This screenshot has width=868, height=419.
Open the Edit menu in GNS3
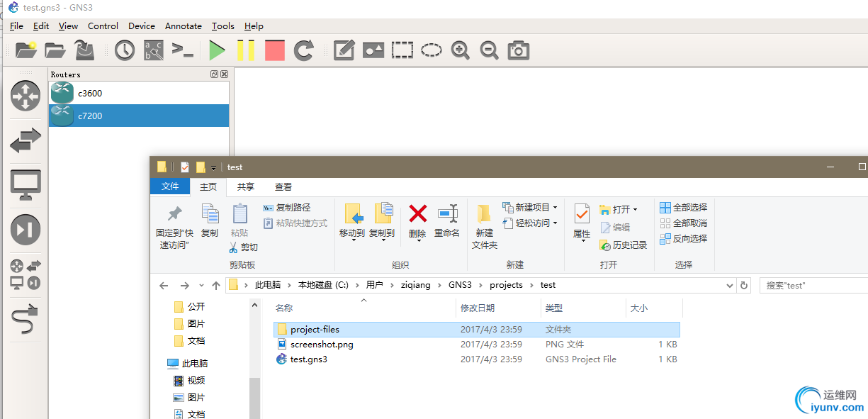41,26
